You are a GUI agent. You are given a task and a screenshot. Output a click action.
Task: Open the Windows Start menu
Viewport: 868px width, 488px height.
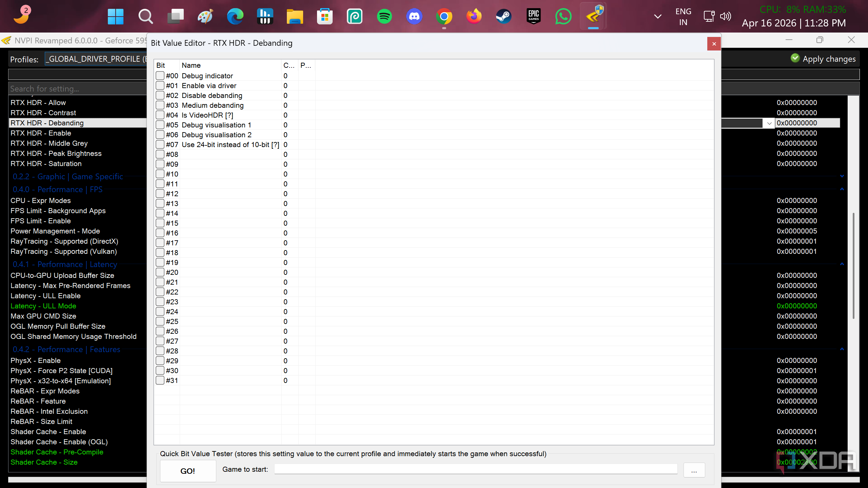[116, 17]
